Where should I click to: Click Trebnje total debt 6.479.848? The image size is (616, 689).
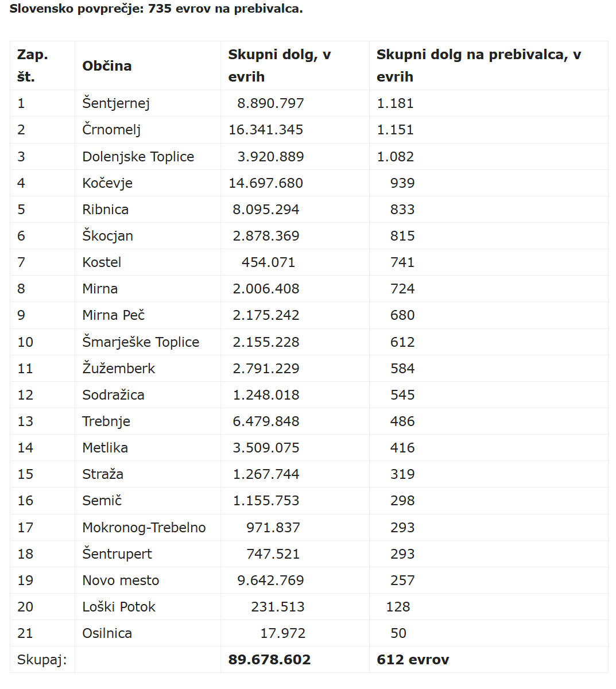click(266, 421)
